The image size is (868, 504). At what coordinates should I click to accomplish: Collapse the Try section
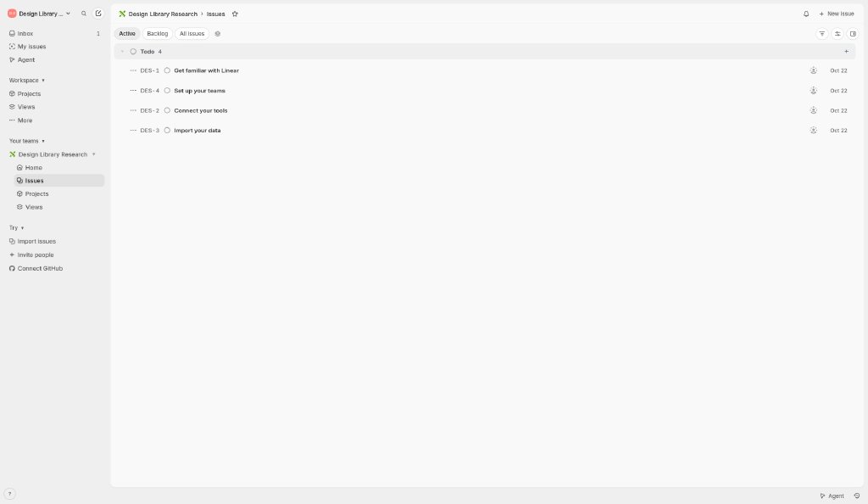click(16, 227)
